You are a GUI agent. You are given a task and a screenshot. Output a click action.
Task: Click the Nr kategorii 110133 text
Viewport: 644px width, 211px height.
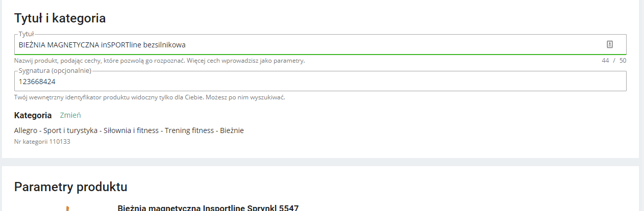[x=42, y=141]
